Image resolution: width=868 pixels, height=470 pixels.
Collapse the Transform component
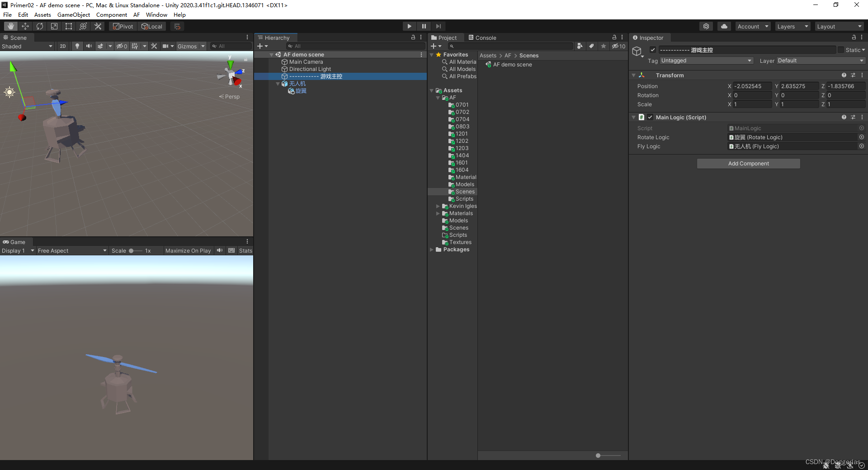(634, 75)
